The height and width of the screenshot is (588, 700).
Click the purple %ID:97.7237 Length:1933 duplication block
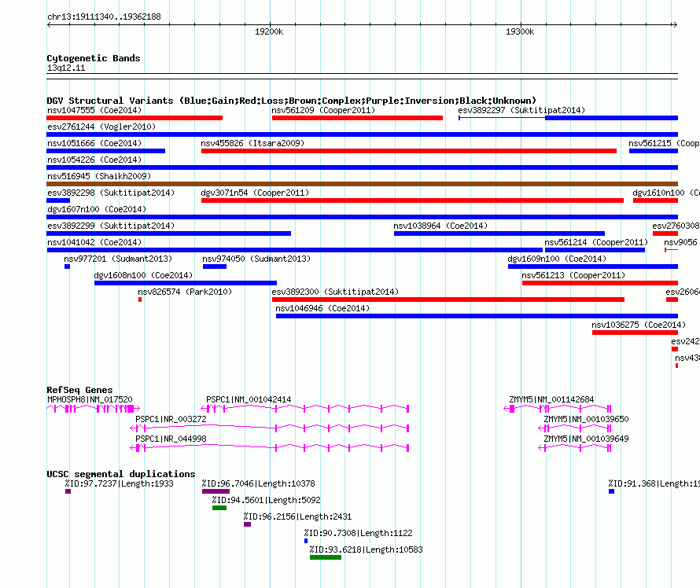point(68,491)
